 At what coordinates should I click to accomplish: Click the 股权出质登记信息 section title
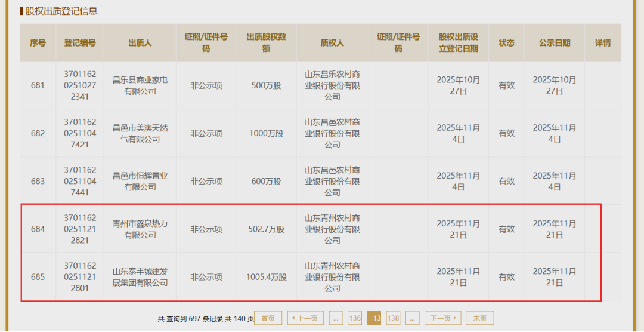point(61,11)
